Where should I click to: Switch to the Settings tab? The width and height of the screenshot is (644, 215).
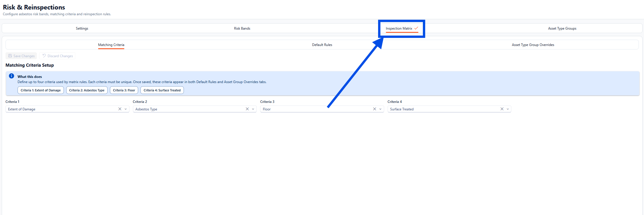(x=82, y=28)
